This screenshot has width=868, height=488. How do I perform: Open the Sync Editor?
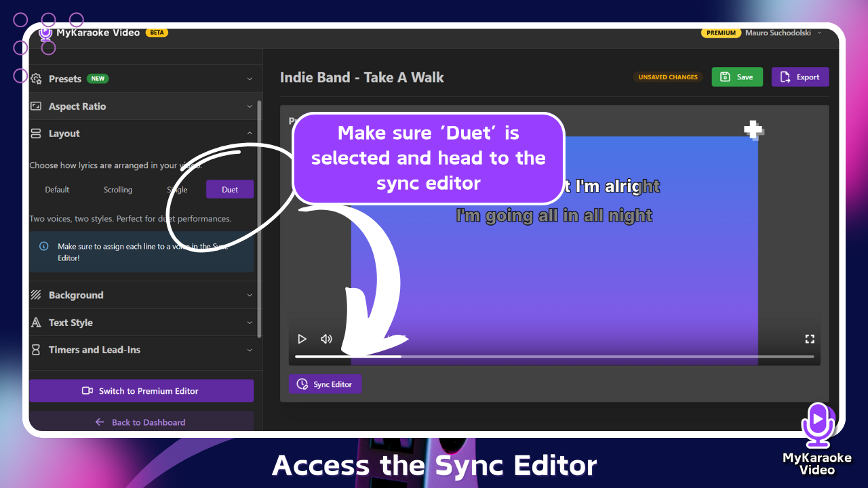point(325,384)
